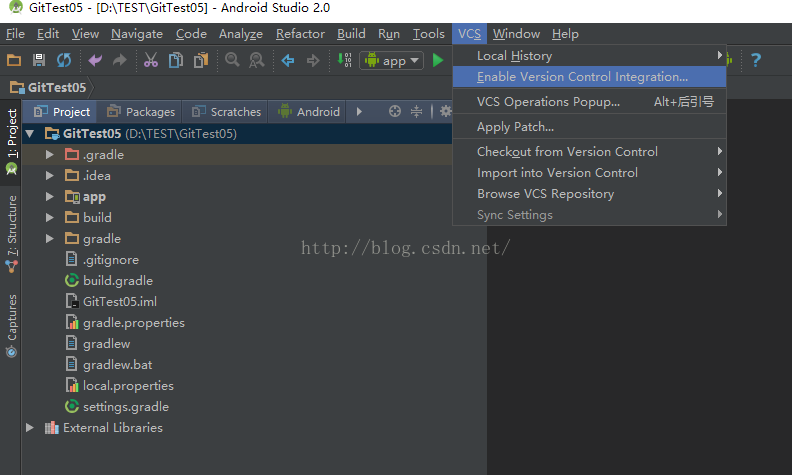Switch to the Scratches tab
This screenshot has height=475, width=792.
(226, 112)
